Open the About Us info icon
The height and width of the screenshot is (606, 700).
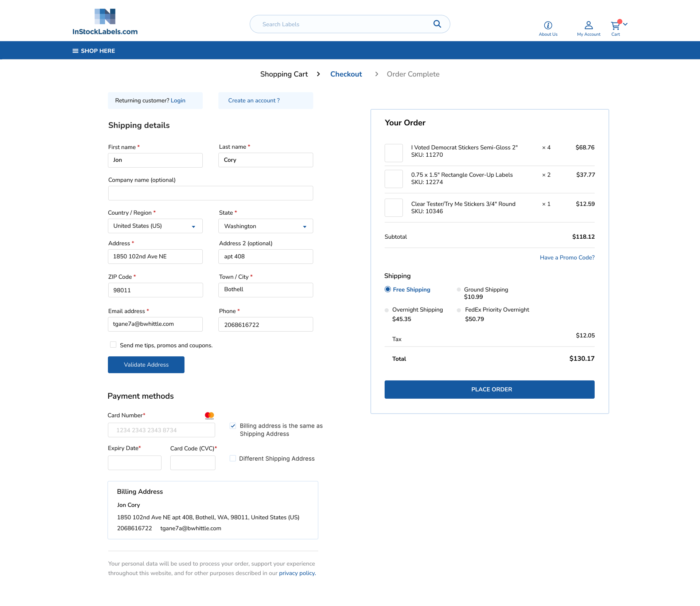point(548,25)
